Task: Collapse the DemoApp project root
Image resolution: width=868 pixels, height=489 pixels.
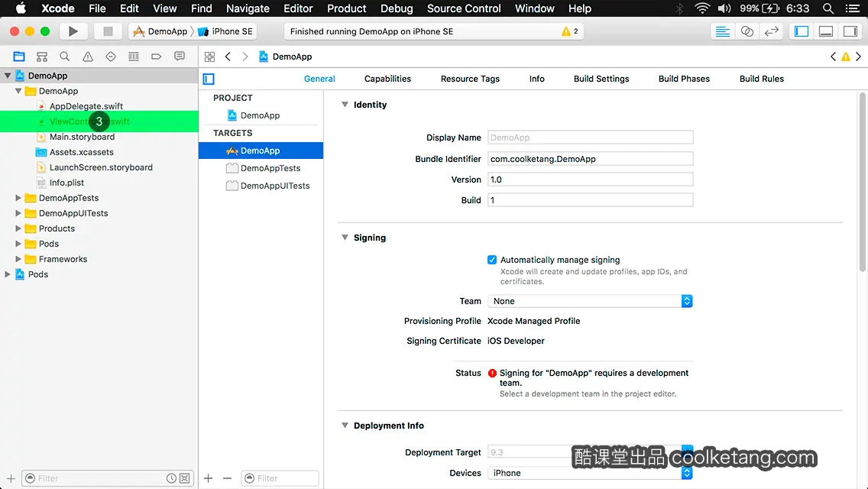Action: tap(8, 76)
